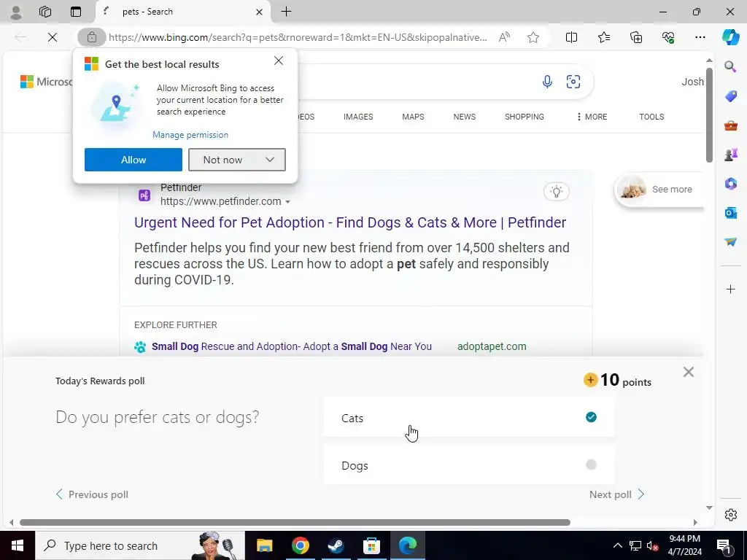Click the horizontal scrollbar thumb

(295, 522)
